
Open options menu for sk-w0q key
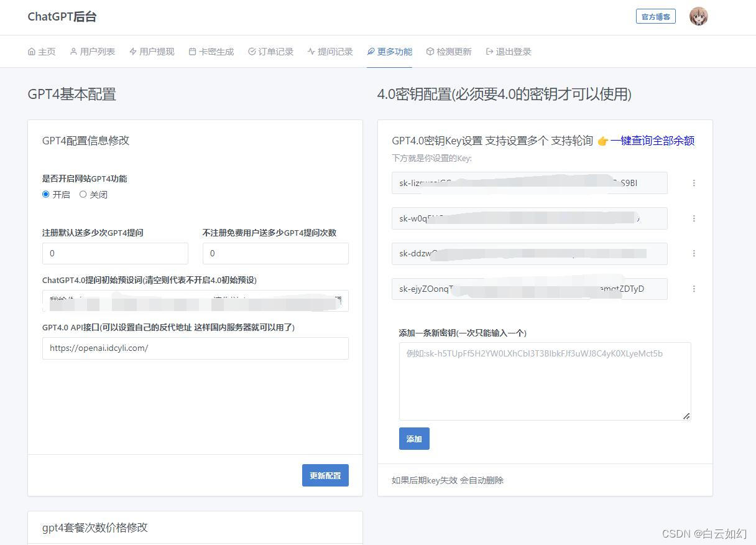point(694,218)
